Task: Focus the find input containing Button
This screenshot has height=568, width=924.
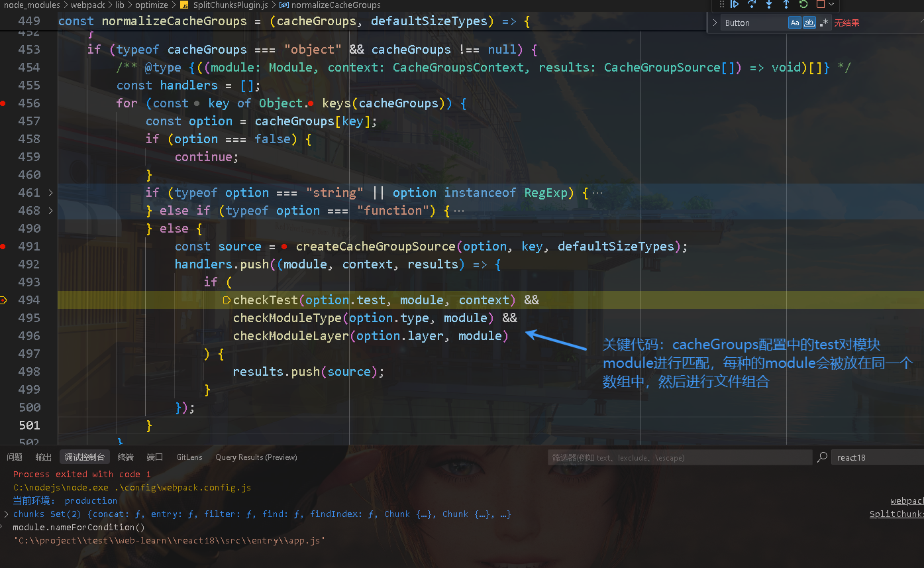Action: [755, 23]
